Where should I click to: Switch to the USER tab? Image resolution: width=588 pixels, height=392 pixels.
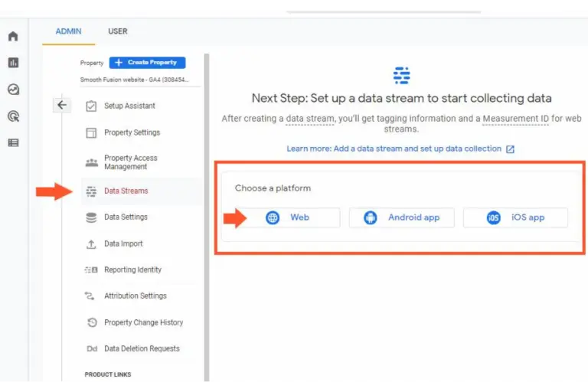(x=118, y=31)
